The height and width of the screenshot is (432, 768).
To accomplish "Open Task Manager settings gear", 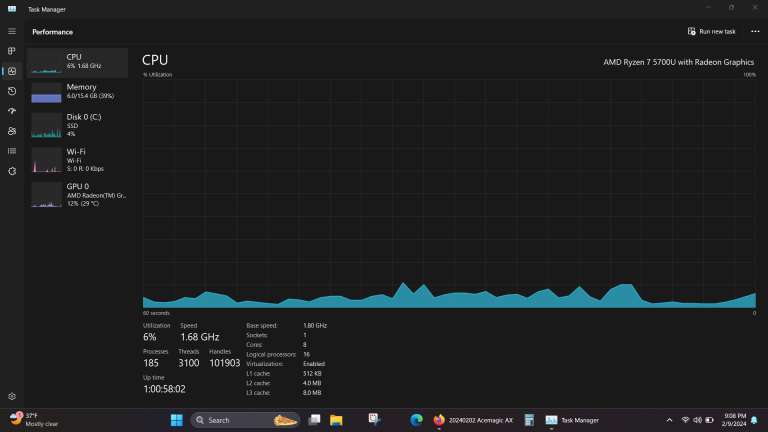I will click(12, 397).
